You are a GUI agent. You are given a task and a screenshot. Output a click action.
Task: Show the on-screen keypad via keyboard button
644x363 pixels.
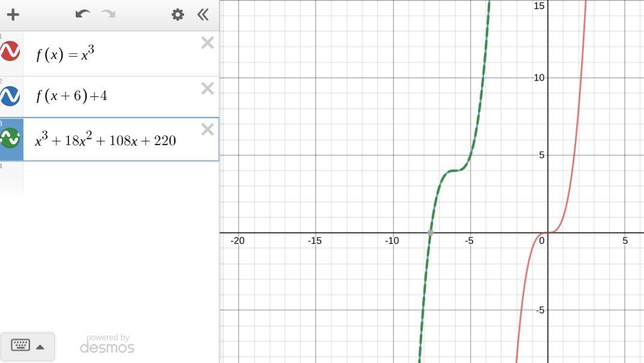[x=28, y=347]
